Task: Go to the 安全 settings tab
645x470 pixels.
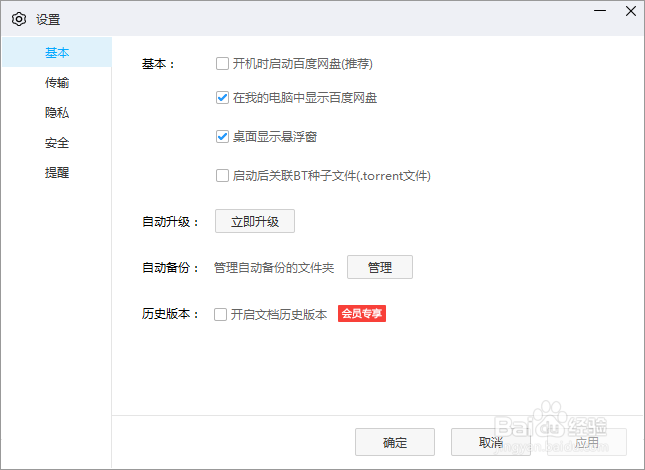Action: (57, 143)
